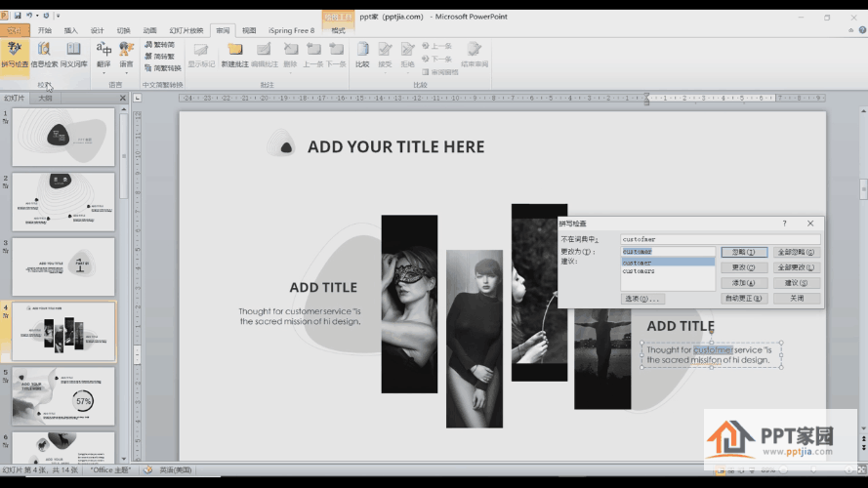Open 选项 options in spell dialog
This screenshot has width=868, height=488.
(x=642, y=299)
